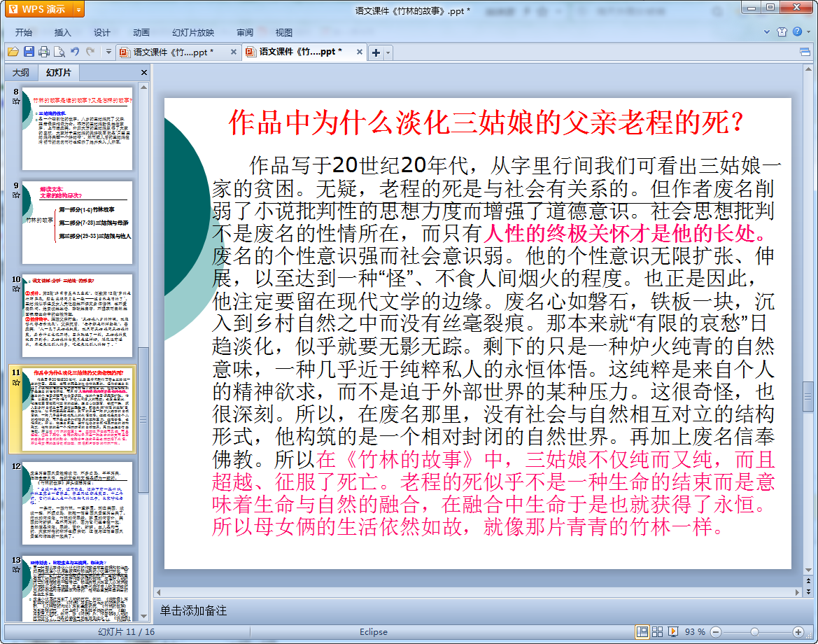Expand the new document dropdown arrow beside plus
Image resolution: width=818 pixels, height=644 pixels.
tap(388, 52)
